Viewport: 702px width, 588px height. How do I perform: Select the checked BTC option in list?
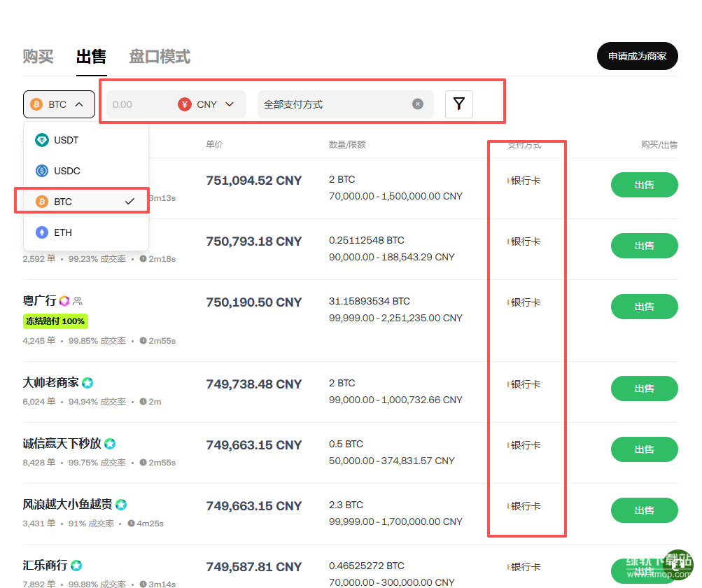(85, 202)
